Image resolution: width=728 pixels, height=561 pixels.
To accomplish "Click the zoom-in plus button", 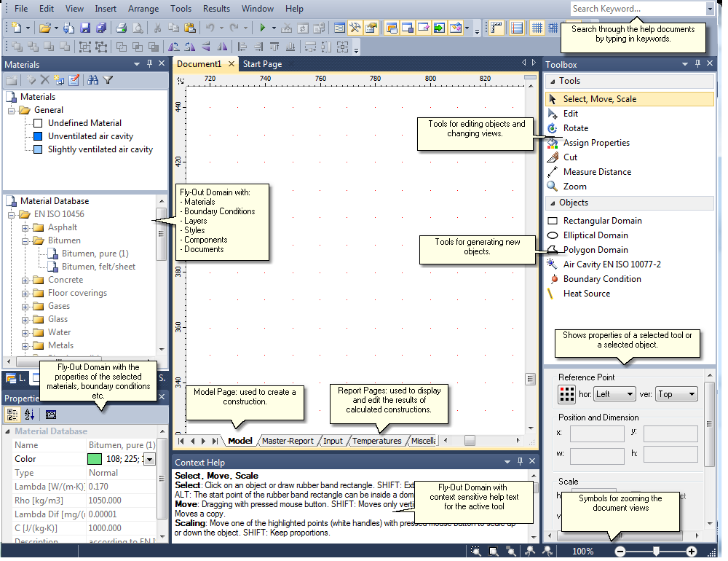I will tap(692, 552).
